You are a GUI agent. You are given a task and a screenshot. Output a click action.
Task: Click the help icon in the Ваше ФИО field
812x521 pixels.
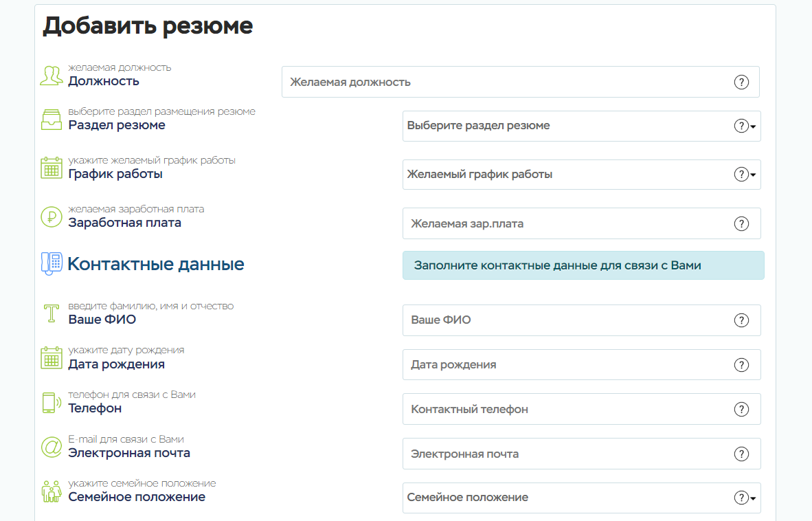coord(741,320)
